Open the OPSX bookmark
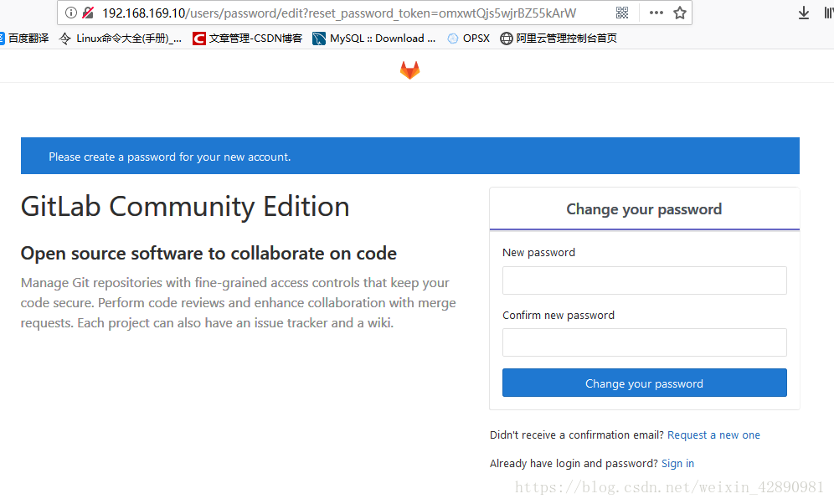834x504 pixels. (469, 39)
